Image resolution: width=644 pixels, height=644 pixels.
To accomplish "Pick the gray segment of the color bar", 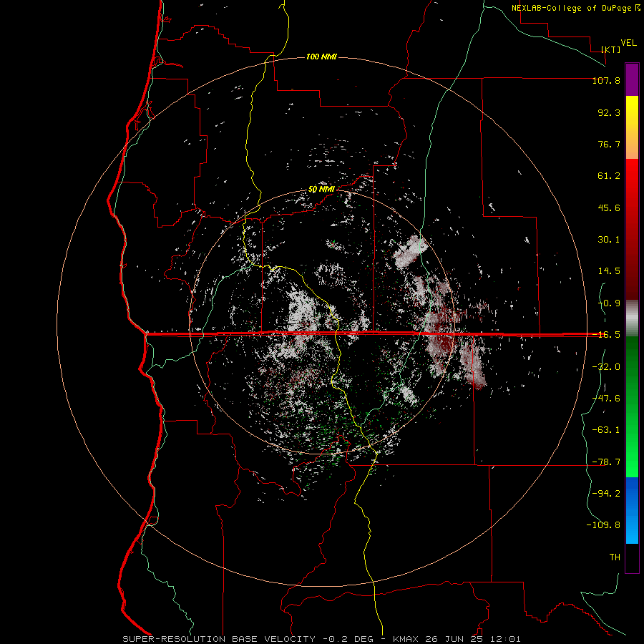I will (x=632, y=318).
